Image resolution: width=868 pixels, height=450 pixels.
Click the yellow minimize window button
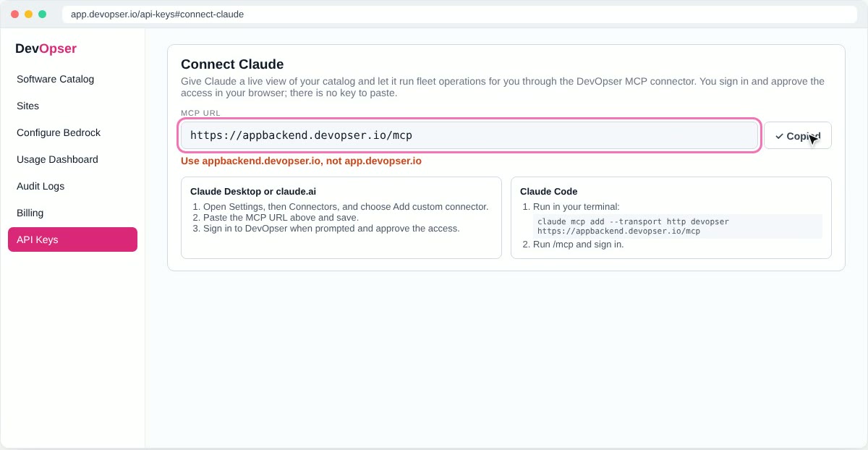tap(28, 14)
